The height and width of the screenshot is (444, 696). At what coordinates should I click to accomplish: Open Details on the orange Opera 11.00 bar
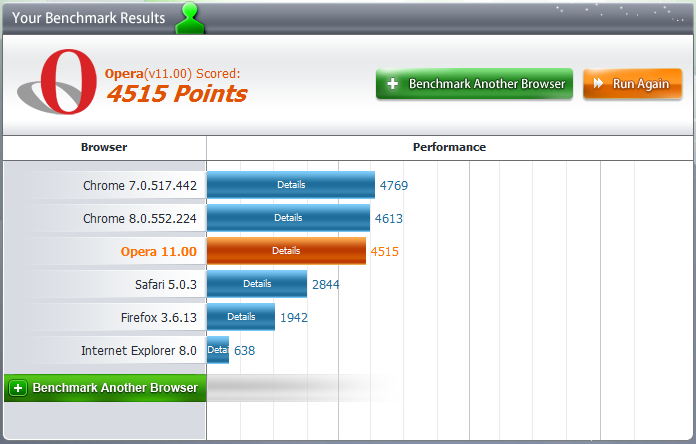(286, 251)
